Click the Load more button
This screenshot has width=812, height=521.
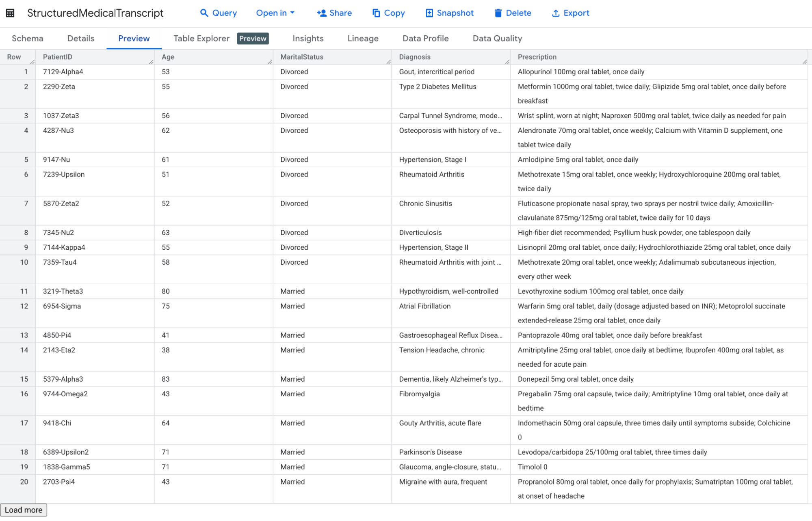(x=24, y=510)
